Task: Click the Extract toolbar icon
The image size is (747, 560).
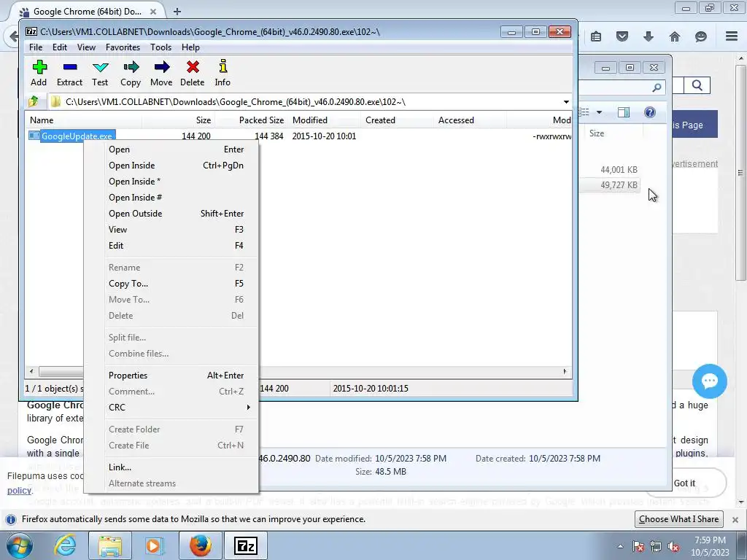Action: point(70,67)
